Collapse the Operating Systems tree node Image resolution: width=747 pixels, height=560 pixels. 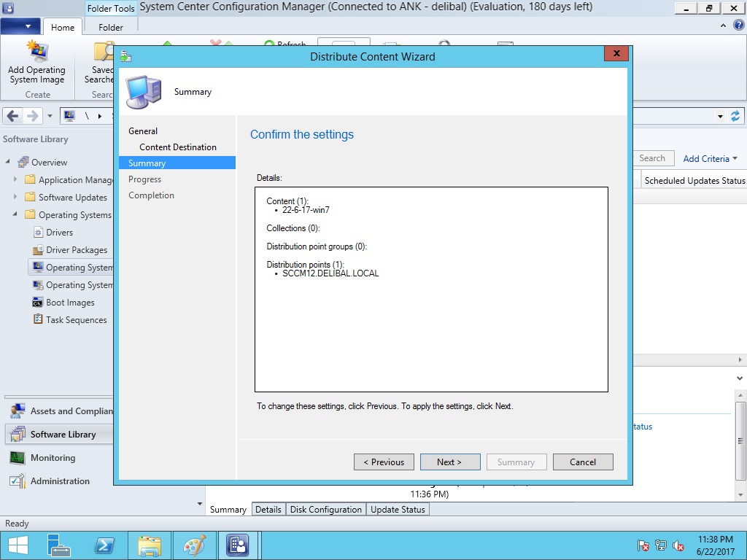tap(16, 215)
